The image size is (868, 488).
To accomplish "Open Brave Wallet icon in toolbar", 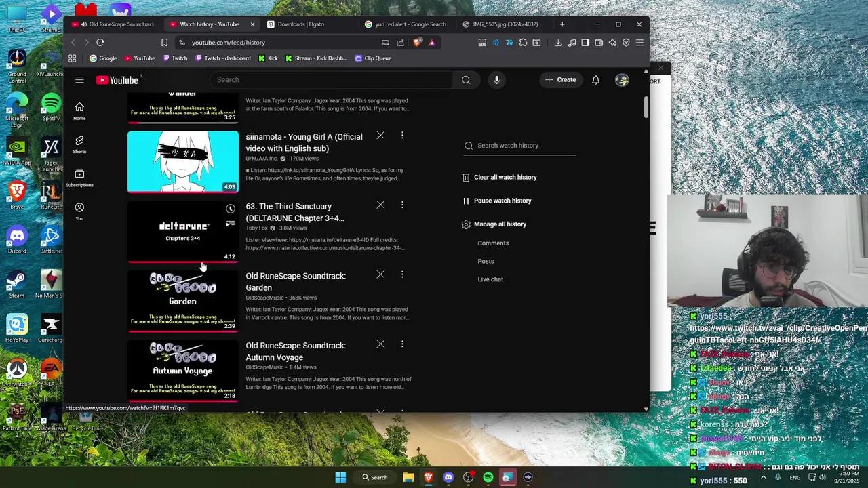I will (x=599, y=43).
